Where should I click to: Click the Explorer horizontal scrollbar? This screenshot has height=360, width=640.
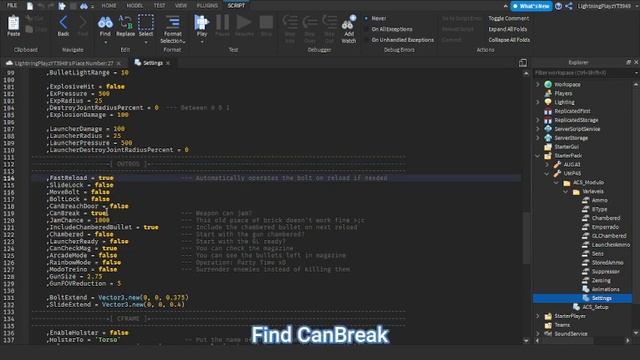(567, 340)
